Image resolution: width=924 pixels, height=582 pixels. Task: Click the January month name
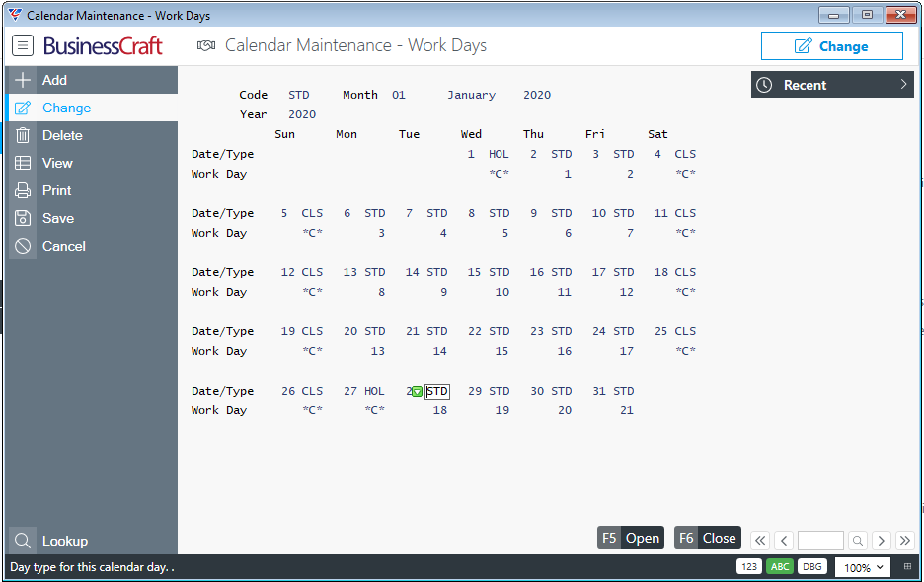click(x=472, y=95)
